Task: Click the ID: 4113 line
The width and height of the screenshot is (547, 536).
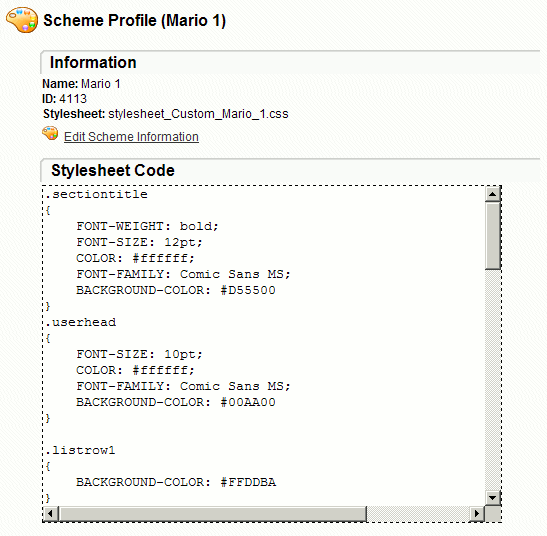Action: 64,99
